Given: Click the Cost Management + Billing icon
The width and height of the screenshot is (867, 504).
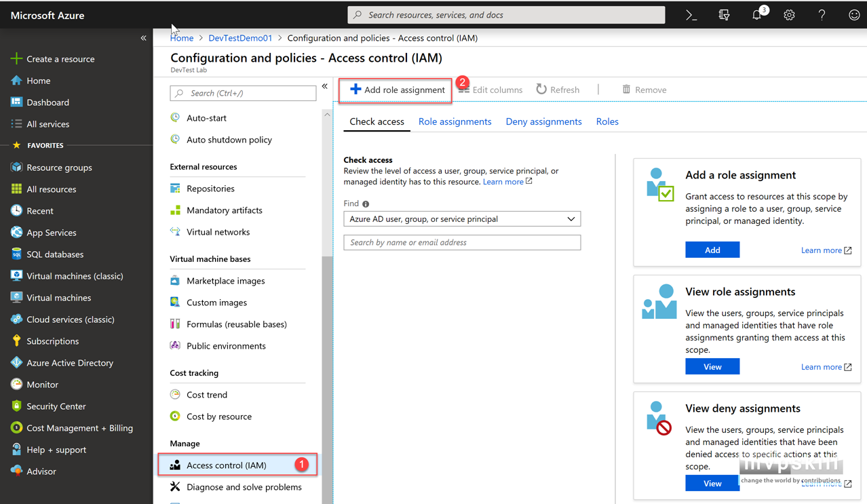Looking at the screenshot, I should click(16, 428).
